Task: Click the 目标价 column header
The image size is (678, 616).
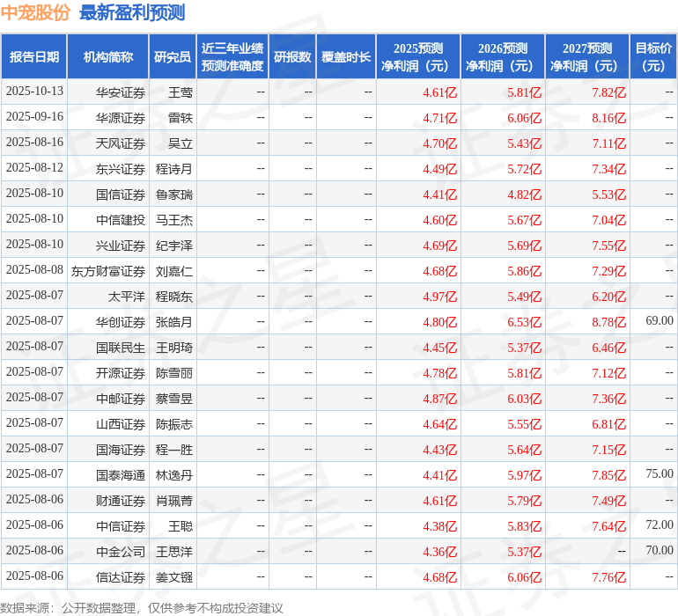Action: tap(653, 57)
